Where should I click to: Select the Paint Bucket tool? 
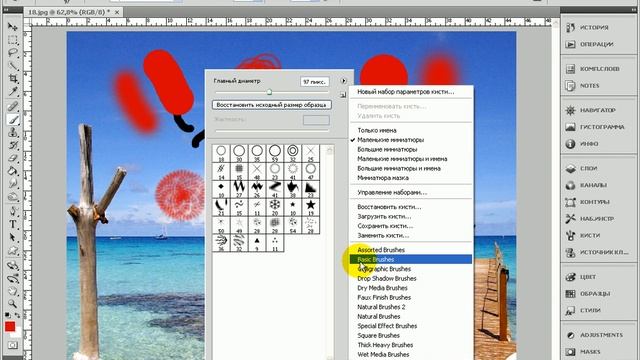pyautogui.click(x=13, y=171)
